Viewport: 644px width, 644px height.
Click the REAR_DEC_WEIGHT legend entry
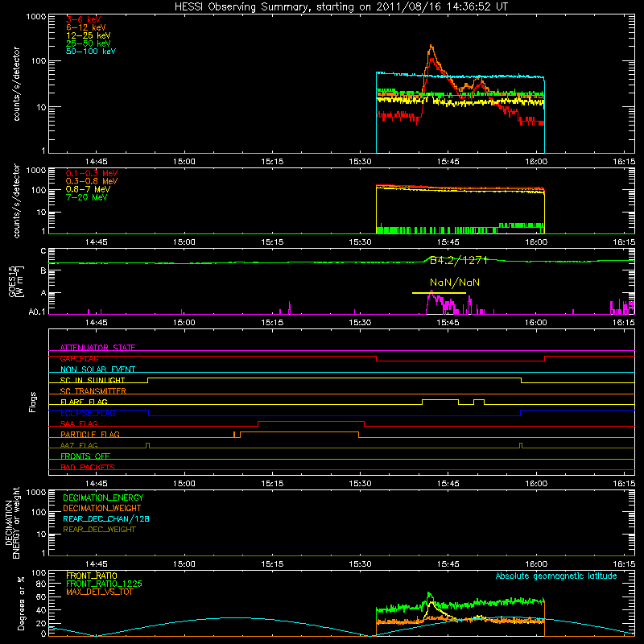[x=99, y=530]
